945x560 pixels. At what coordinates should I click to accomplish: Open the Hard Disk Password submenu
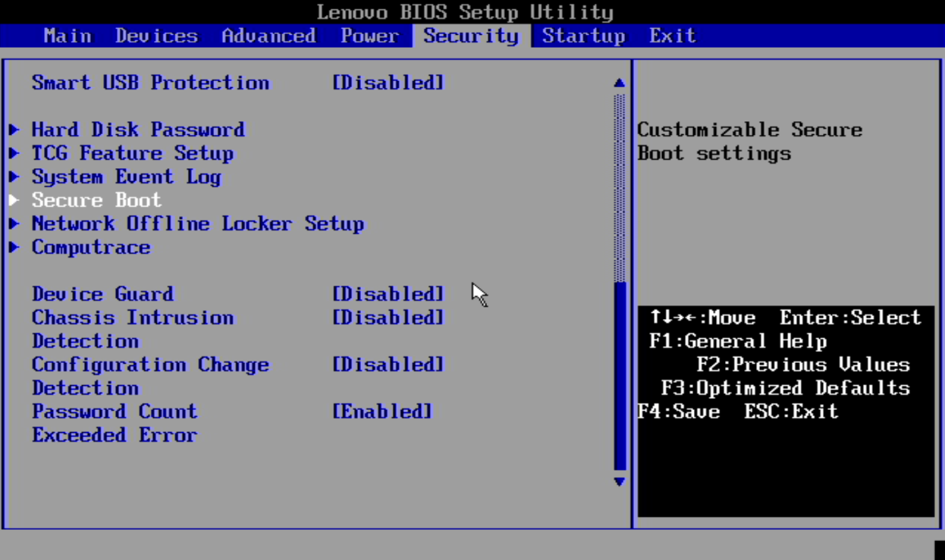point(138,130)
